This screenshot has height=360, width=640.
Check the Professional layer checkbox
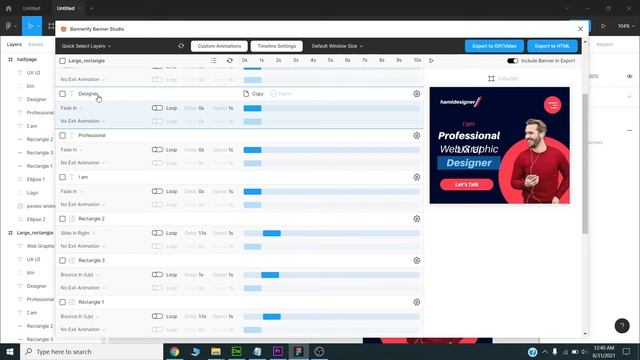(x=62, y=136)
